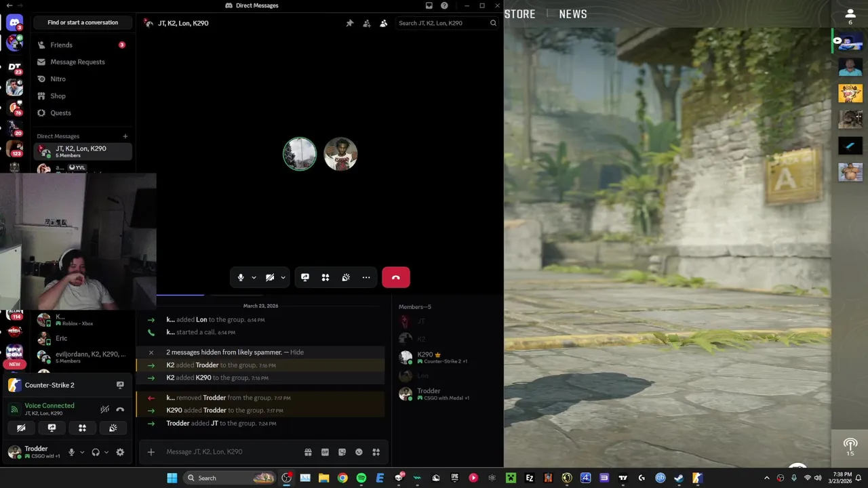Click Find or start a conversation
868x488 pixels.
click(x=83, y=22)
